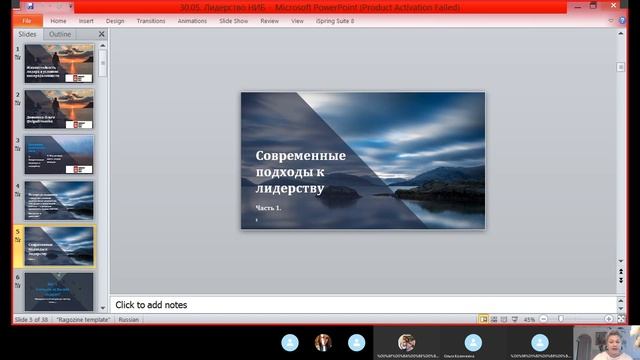Open the Animations ribbon tab
The image size is (640, 360).
[x=192, y=21]
